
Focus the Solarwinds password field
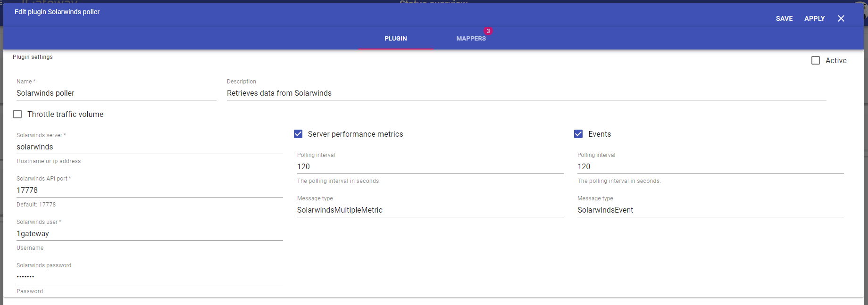150,277
